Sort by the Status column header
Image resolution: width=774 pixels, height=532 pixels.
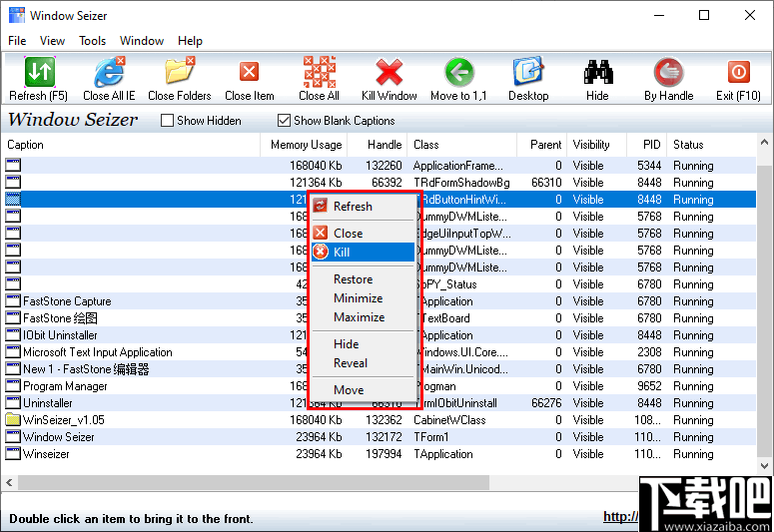[x=711, y=145]
